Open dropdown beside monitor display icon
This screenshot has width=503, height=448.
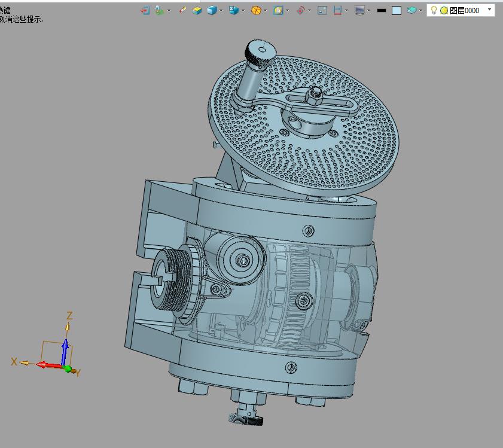(368, 11)
